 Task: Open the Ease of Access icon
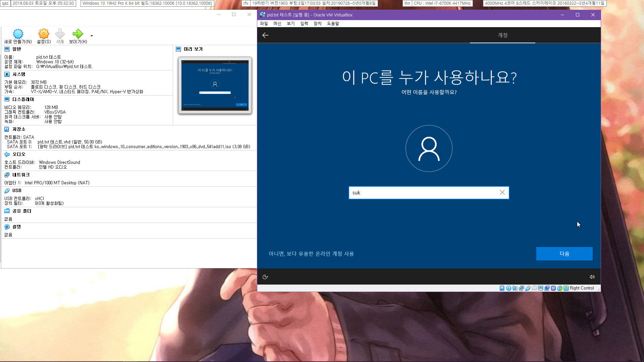tap(265, 277)
